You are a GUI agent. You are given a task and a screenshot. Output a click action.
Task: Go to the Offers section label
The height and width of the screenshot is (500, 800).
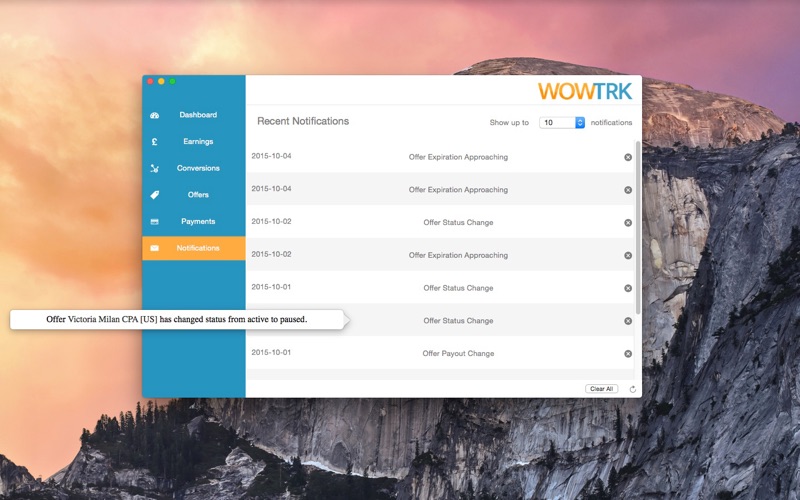coord(198,195)
